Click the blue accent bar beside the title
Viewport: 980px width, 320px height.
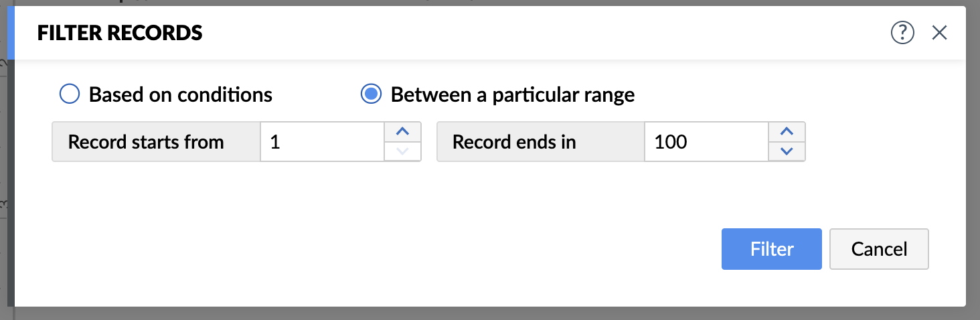[11, 33]
